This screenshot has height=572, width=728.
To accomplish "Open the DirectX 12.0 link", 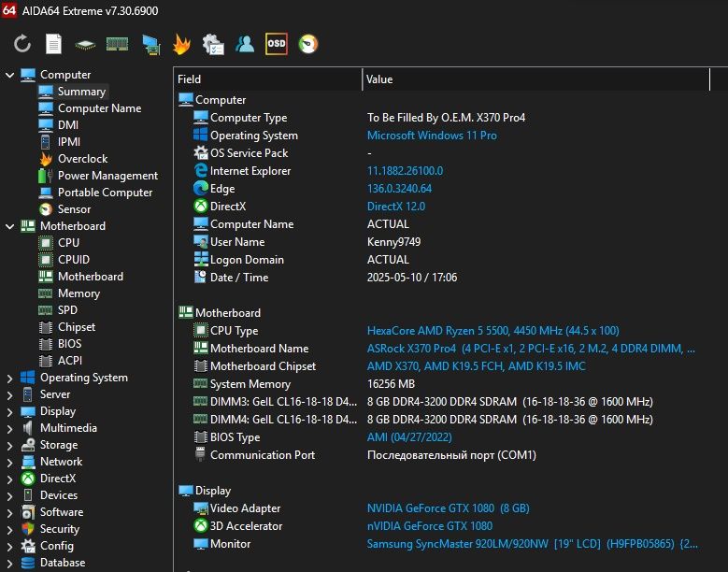I will tap(396, 207).
